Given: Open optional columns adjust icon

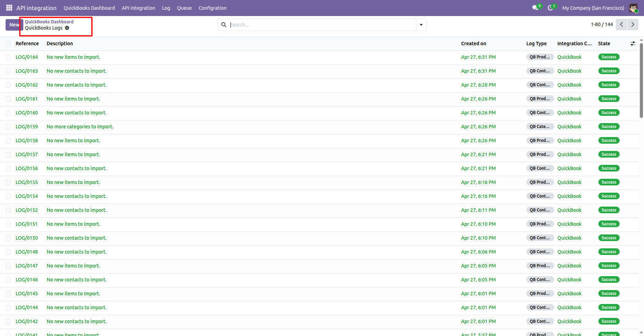Looking at the screenshot, I should [633, 43].
